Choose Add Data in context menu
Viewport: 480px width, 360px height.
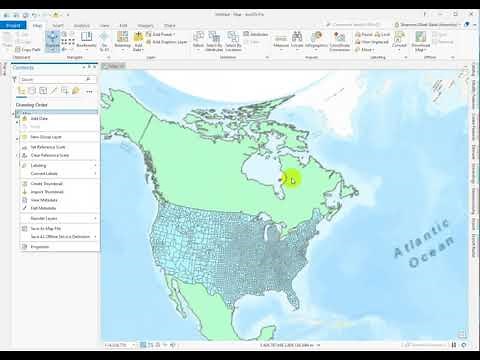59,118
